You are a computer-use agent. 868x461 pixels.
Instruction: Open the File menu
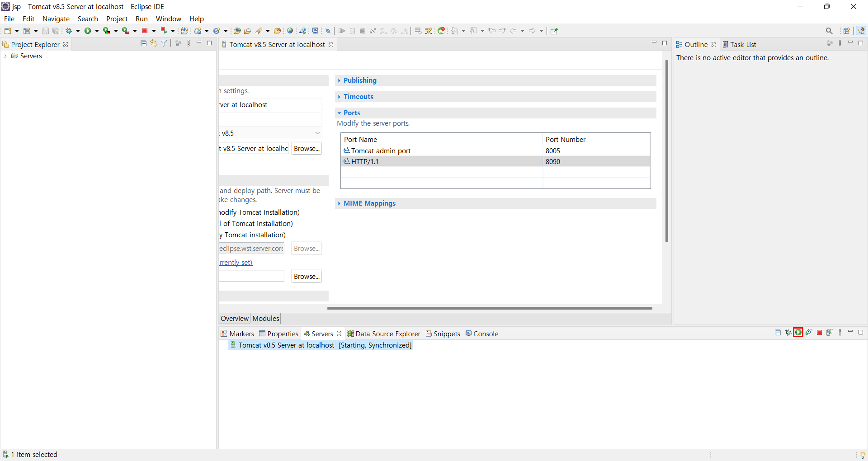pyautogui.click(x=9, y=19)
